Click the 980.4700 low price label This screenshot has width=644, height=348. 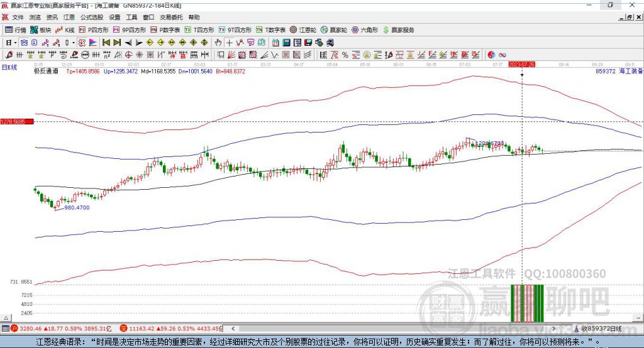(x=77, y=208)
